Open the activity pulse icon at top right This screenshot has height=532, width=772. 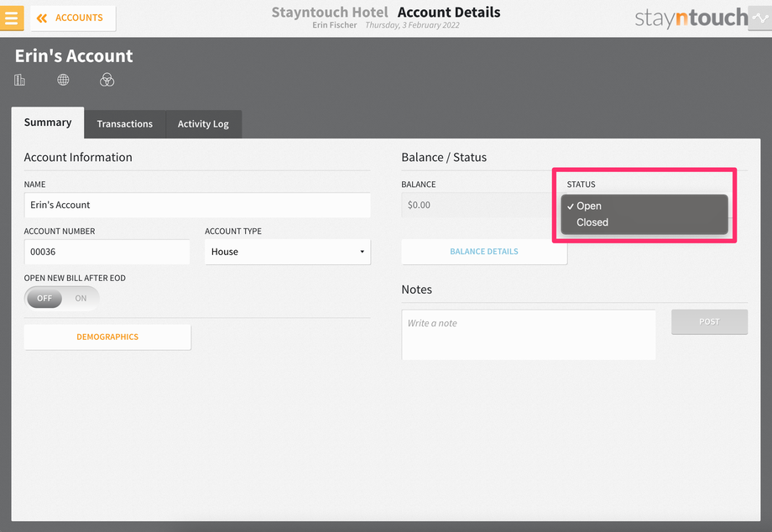[760, 18]
